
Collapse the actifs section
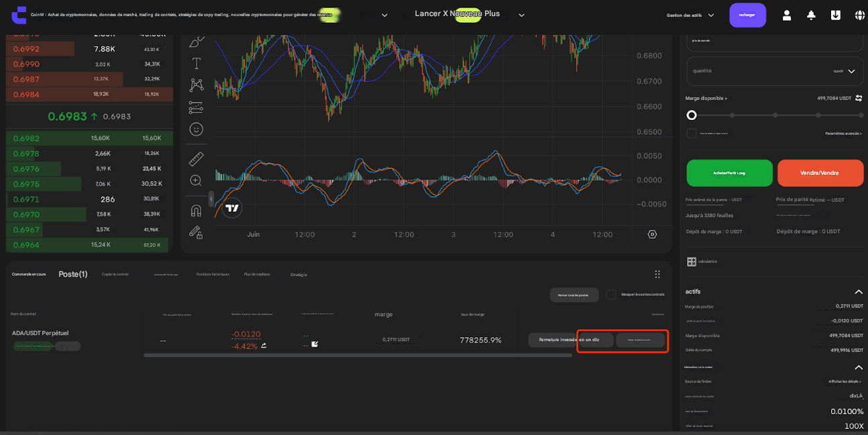tap(859, 292)
